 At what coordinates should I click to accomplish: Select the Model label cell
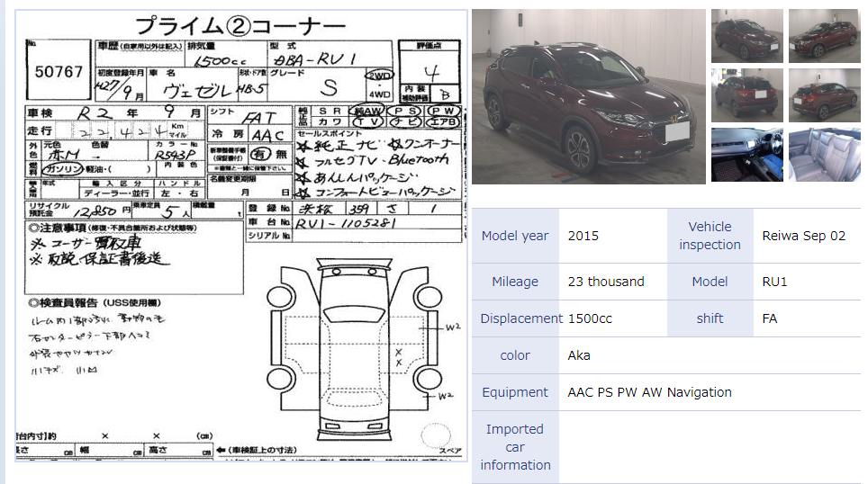(x=710, y=282)
